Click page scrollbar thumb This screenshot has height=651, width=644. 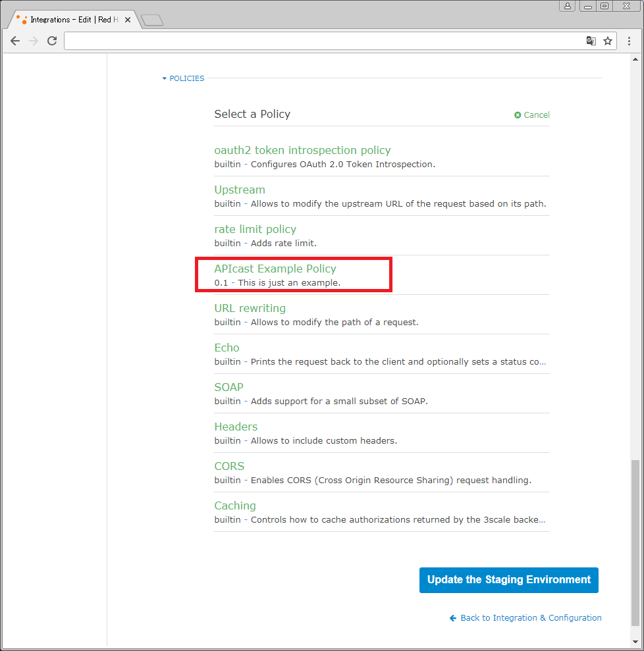point(635,542)
